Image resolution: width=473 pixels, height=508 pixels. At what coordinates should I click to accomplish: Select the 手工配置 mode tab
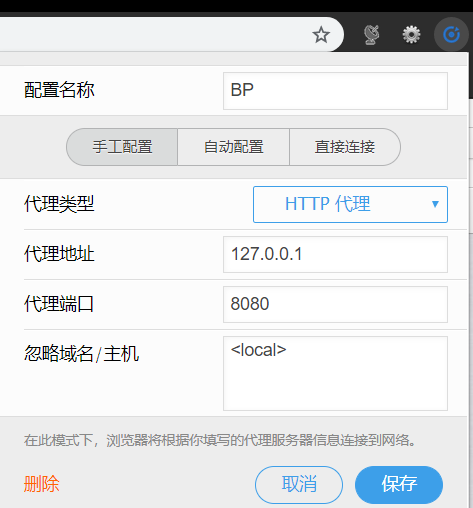tap(122, 147)
